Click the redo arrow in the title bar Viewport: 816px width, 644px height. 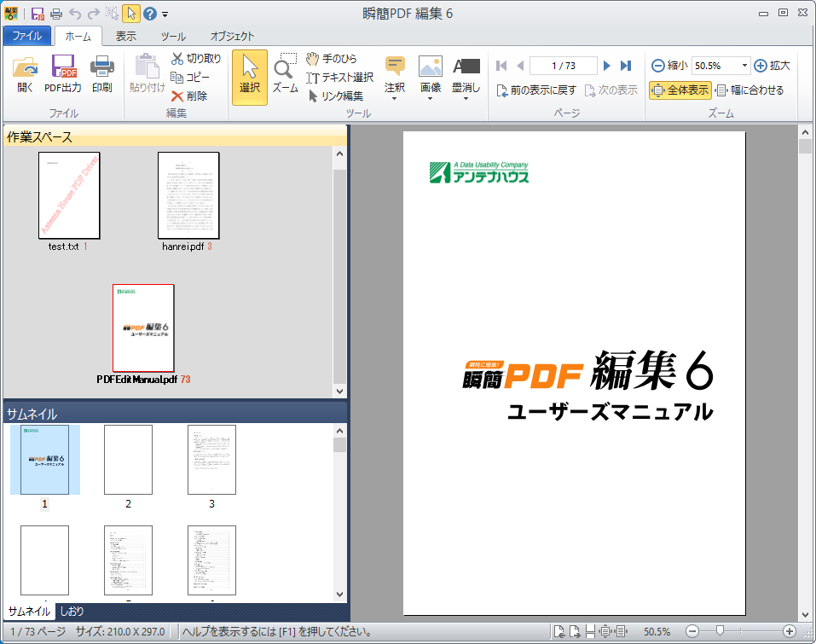[94, 14]
